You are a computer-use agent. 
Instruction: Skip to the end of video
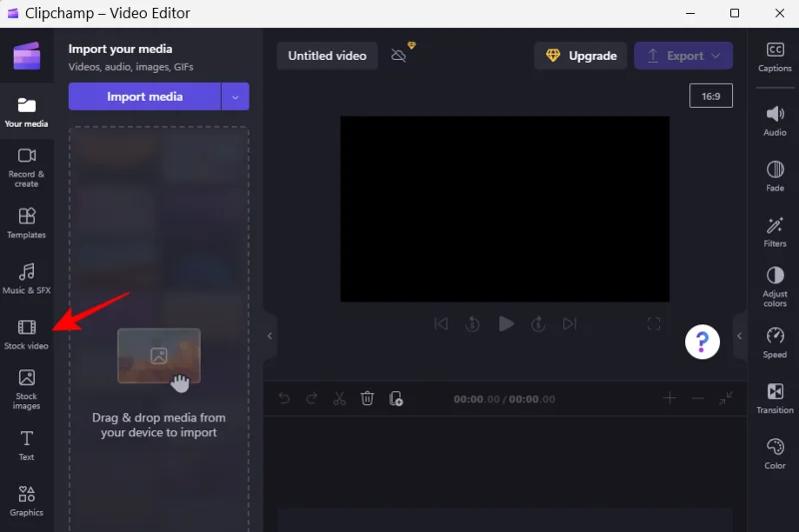pyautogui.click(x=569, y=323)
